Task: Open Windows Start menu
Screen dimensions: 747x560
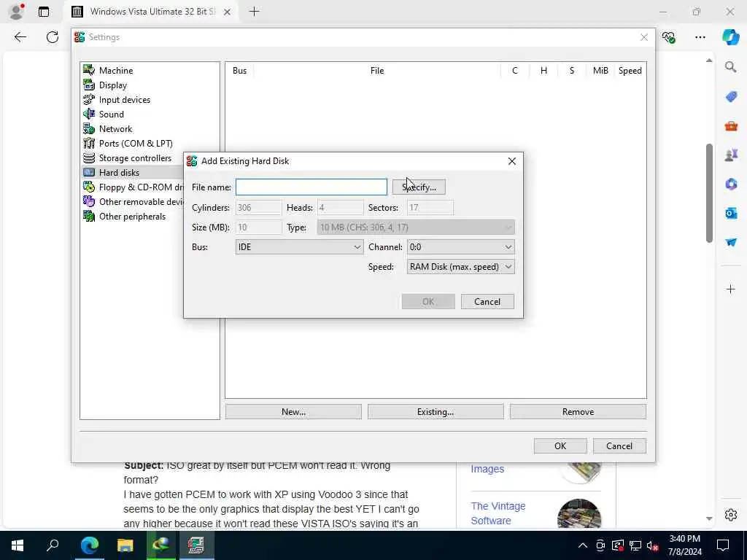Action: click(x=18, y=545)
